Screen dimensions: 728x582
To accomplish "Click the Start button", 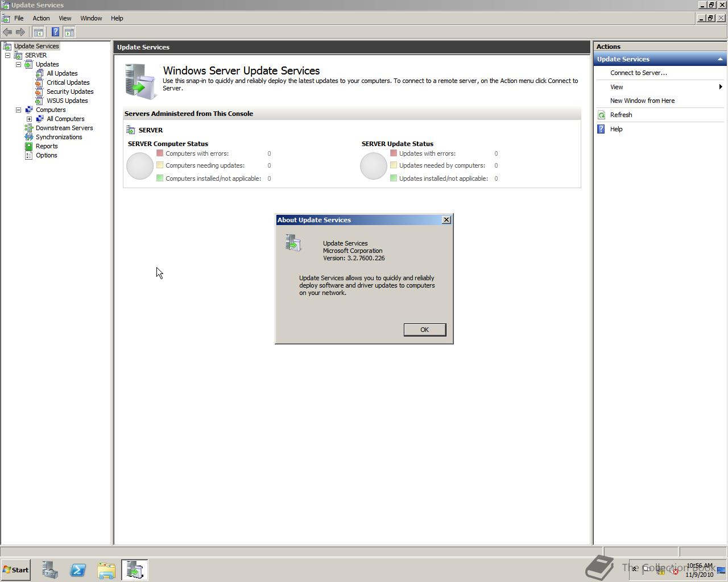I will (16, 569).
